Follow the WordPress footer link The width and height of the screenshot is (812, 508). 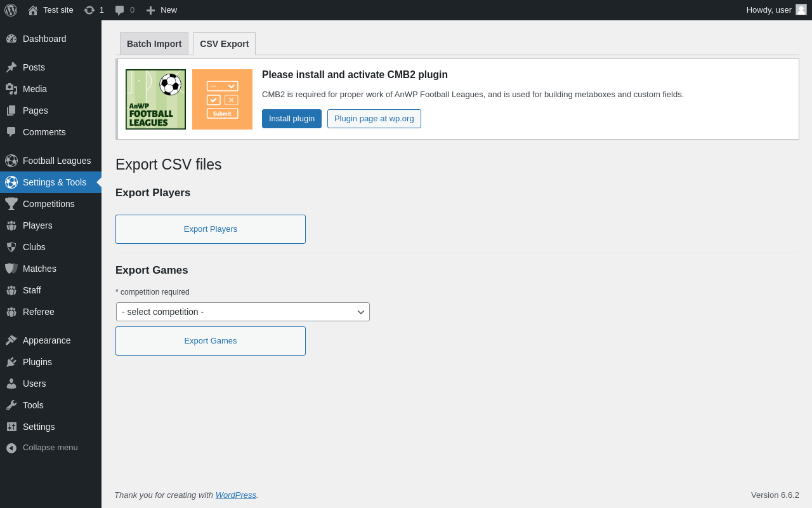[x=236, y=495]
